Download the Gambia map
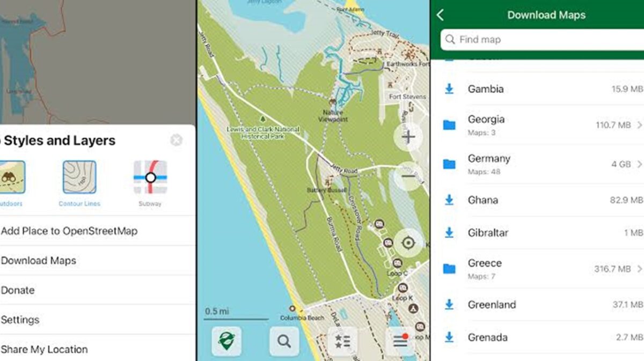The image size is (644, 361). (449, 89)
